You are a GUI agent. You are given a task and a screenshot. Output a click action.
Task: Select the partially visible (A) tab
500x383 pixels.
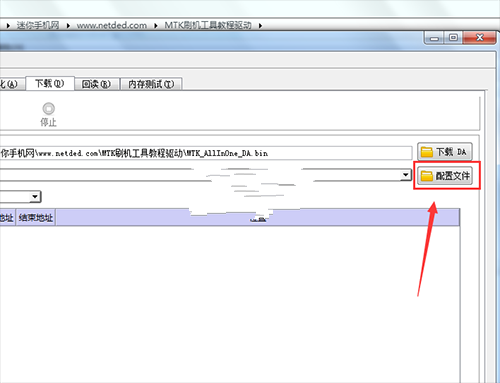click(x=11, y=84)
